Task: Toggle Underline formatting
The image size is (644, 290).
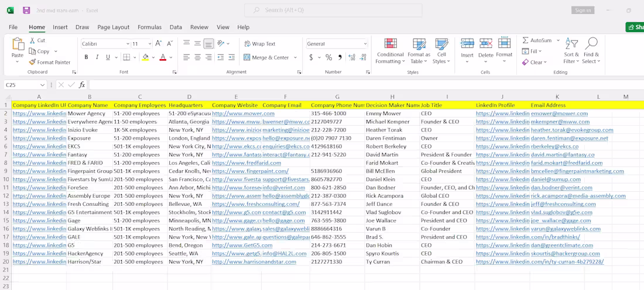Action: click(108, 57)
